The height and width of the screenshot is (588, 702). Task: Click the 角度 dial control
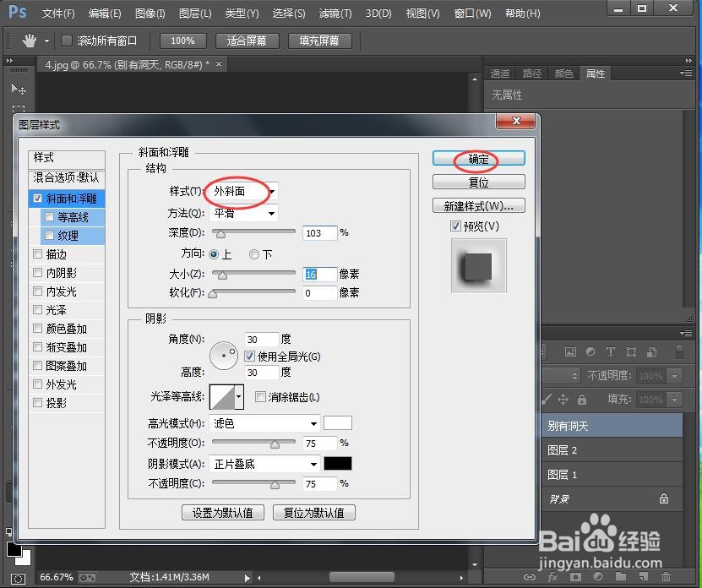click(x=223, y=356)
